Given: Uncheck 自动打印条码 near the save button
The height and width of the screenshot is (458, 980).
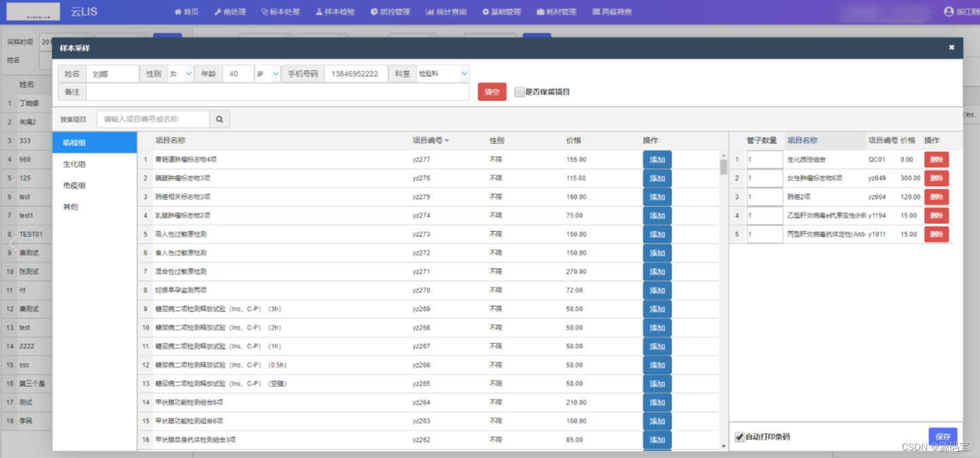Looking at the screenshot, I should [740, 437].
